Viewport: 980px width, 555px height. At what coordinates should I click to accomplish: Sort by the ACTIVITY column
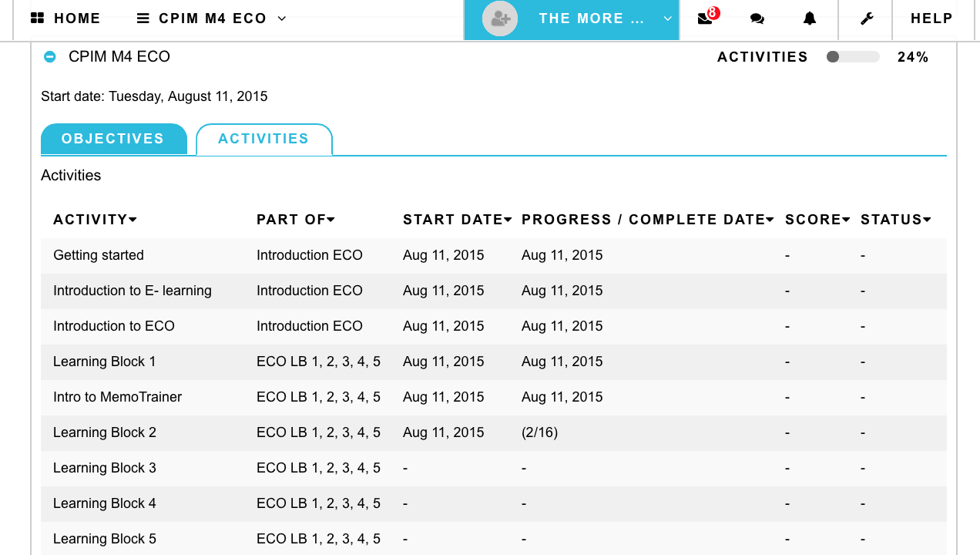[x=95, y=220]
